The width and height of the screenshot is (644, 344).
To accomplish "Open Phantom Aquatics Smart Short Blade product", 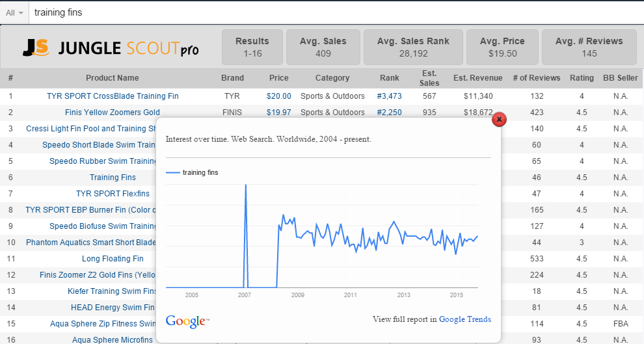I will tap(91, 242).
